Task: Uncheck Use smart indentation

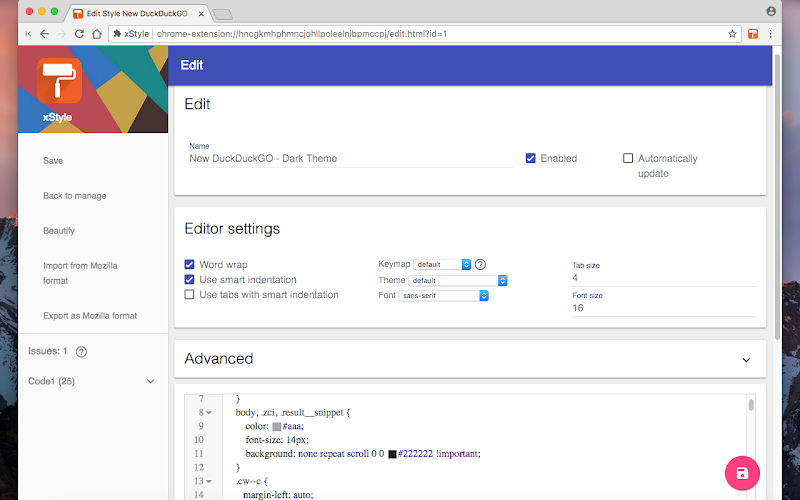Action: (x=189, y=280)
